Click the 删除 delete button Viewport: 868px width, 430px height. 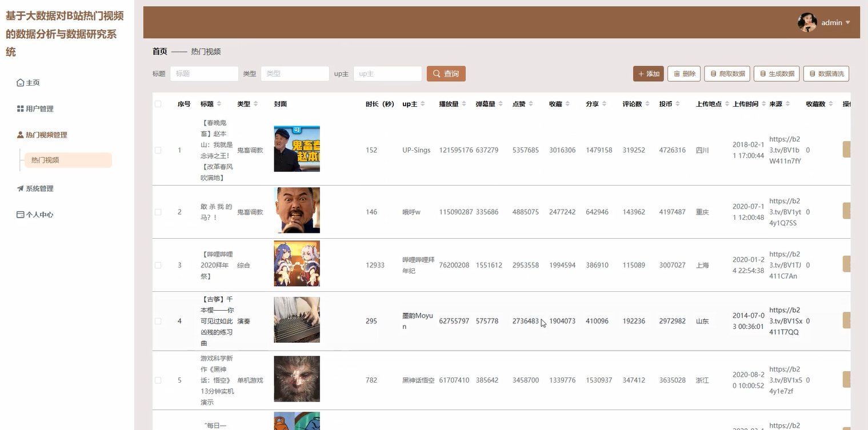click(x=684, y=74)
